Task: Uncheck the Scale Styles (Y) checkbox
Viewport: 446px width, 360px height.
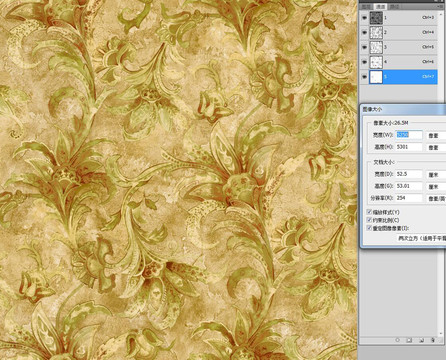Action: click(x=369, y=212)
